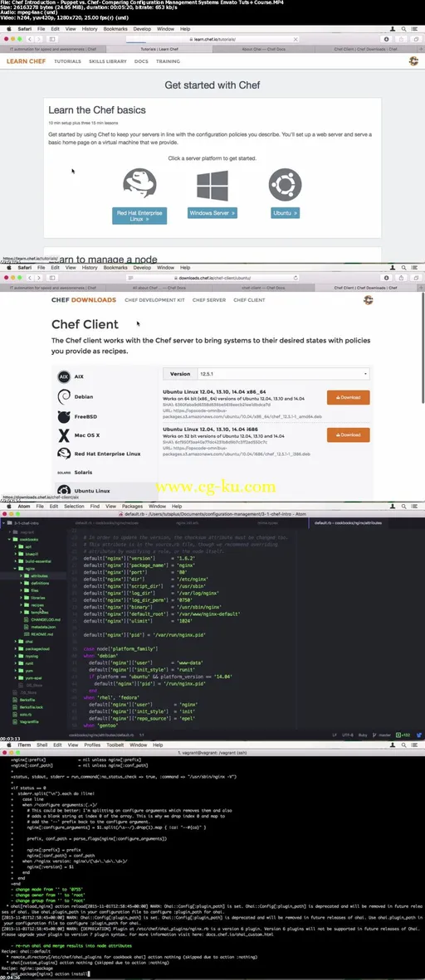Download the Ubuntu i686 Chef client package
425x980 pixels.
(348, 435)
